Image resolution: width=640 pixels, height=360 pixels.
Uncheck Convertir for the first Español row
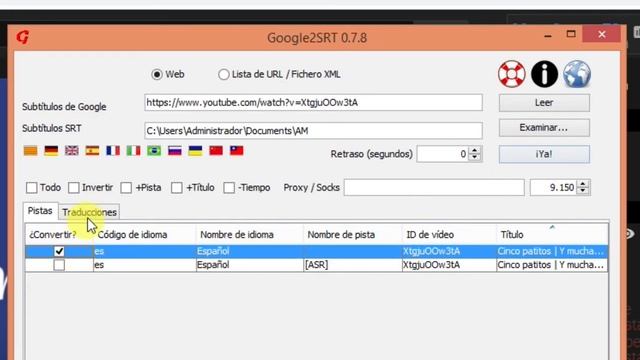coord(59,251)
